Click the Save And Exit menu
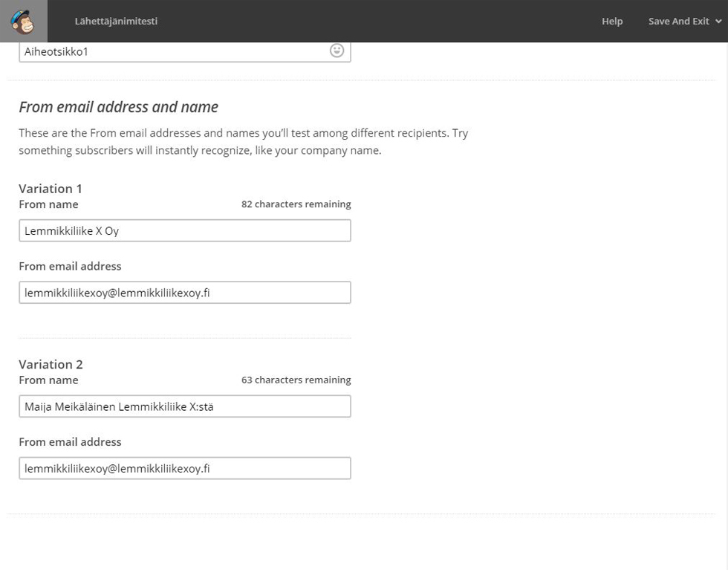 pos(685,22)
